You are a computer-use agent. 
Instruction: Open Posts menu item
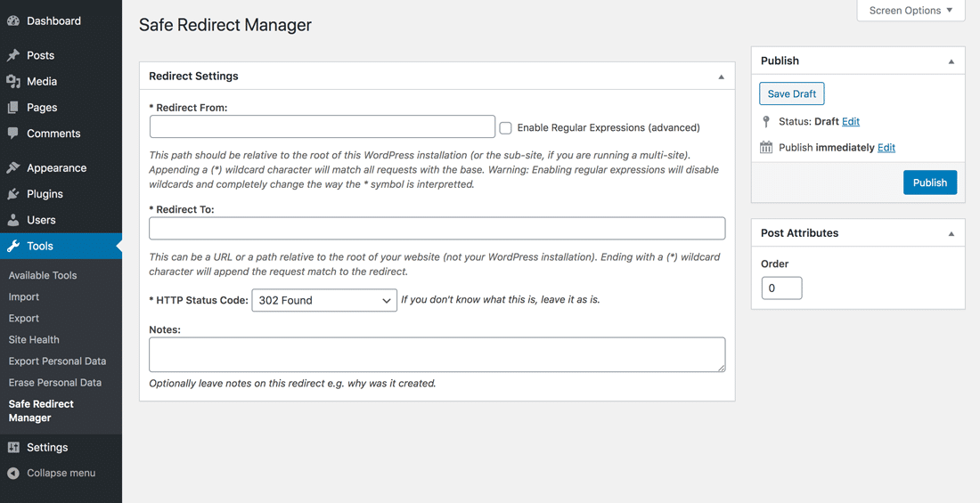click(x=61, y=55)
